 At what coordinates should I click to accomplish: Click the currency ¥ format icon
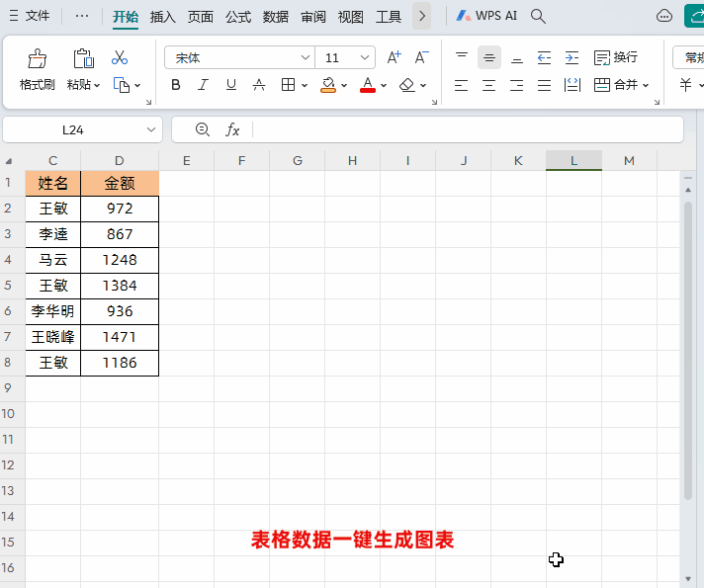pyautogui.click(x=685, y=85)
